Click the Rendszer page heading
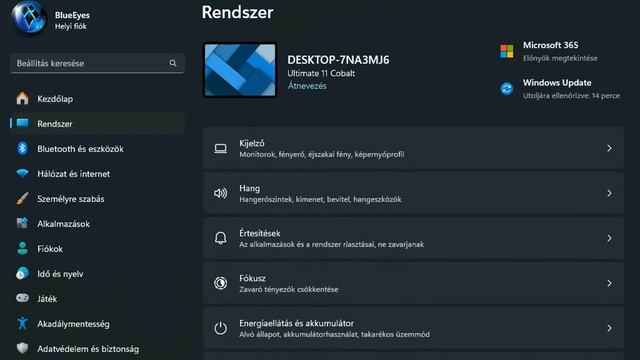The image size is (640, 360). point(237,12)
